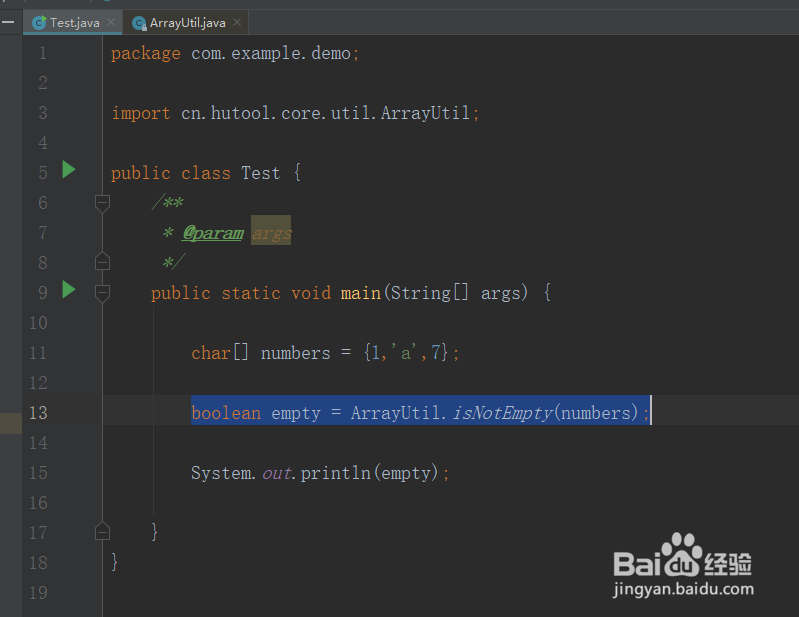The height and width of the screenshot is (617, 799).
Task: Click the Test.java class file icon
Action: 39,23
